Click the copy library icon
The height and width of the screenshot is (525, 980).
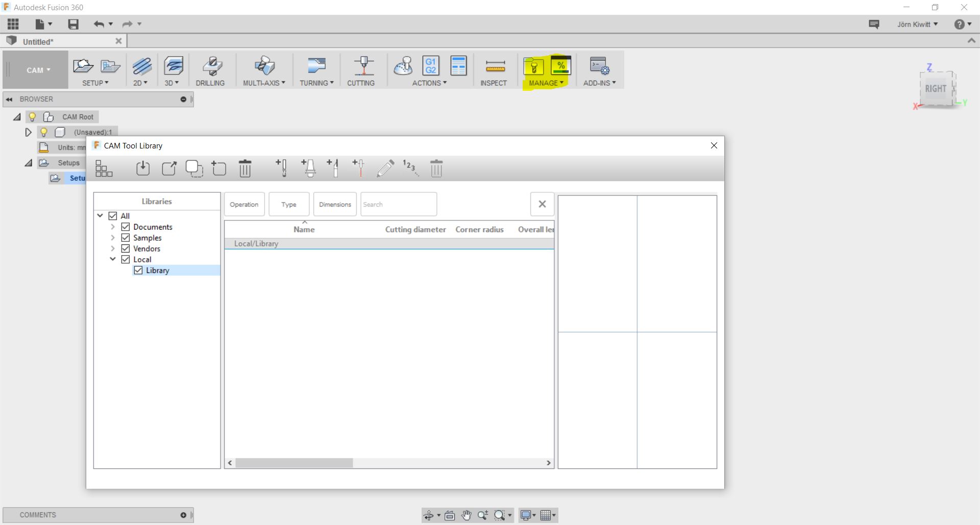click(x=194, y=168)
